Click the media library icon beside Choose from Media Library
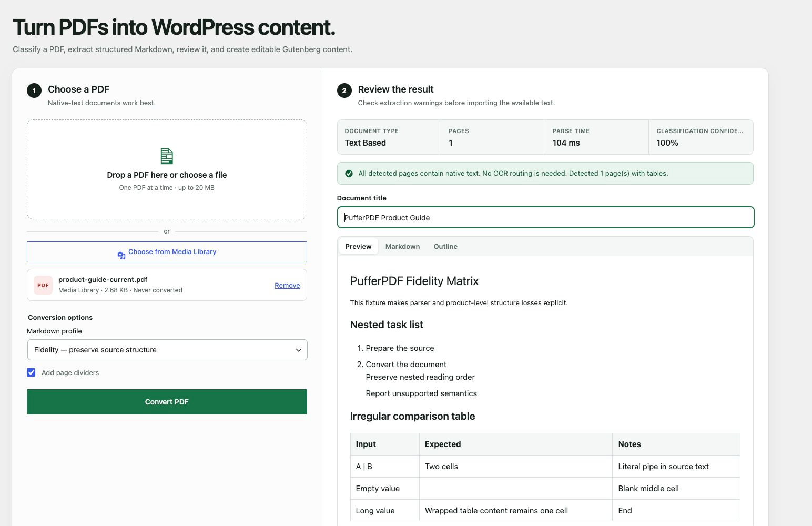 coord(121,255)
